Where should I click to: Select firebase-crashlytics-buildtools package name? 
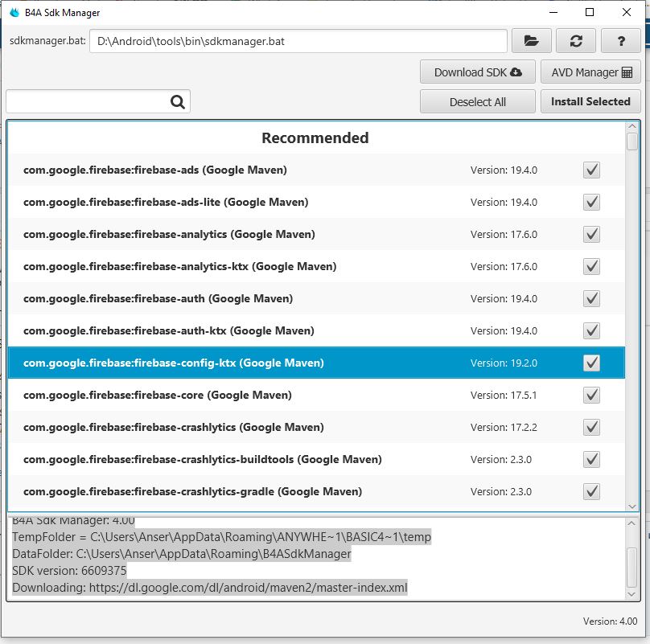point(202,459)
